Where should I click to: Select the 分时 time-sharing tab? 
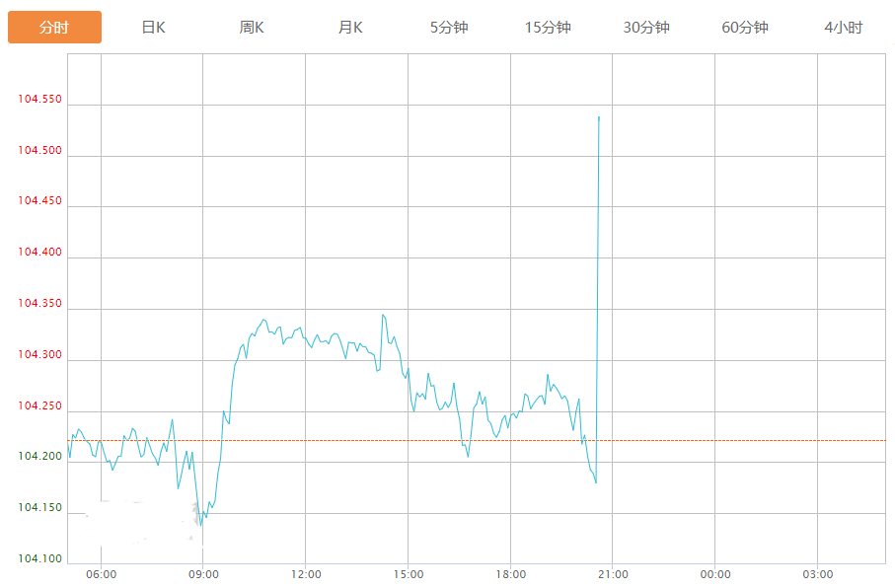tap(54, 28)
